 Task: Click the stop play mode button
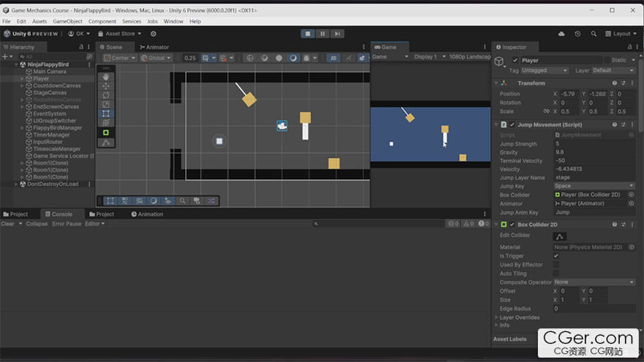(x=307, y=34)
